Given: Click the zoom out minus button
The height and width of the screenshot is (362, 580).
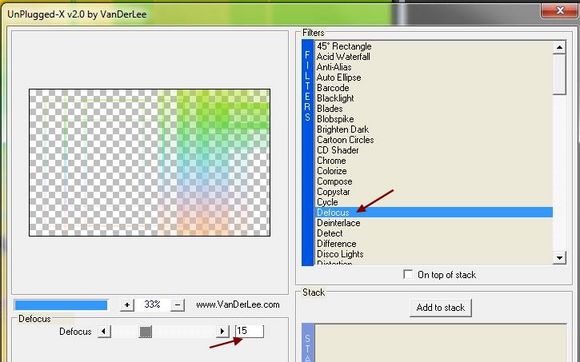Looking at the screenshot, I should (178, 305).
